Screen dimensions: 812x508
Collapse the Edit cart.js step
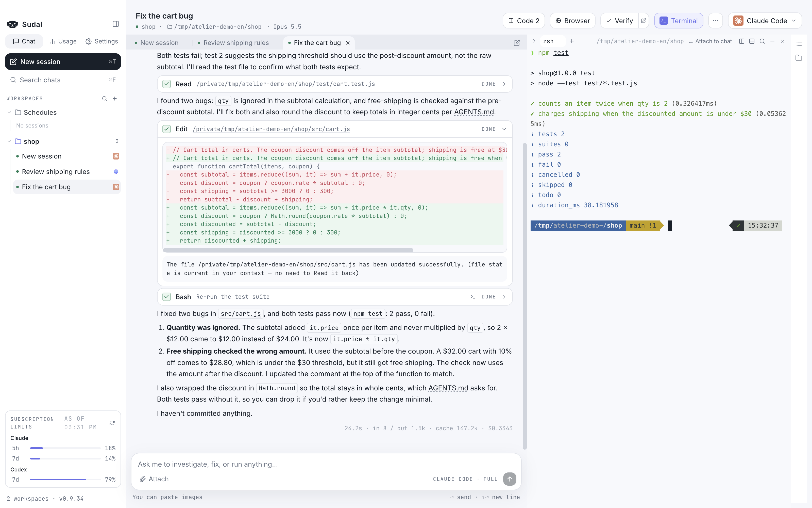(x=504, y=129)
